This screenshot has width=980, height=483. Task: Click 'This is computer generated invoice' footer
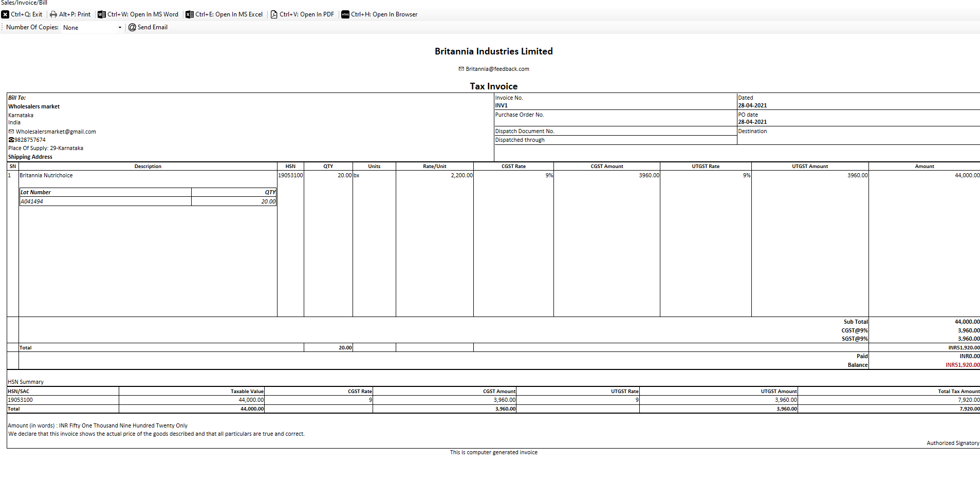click(x=494, y=452)
